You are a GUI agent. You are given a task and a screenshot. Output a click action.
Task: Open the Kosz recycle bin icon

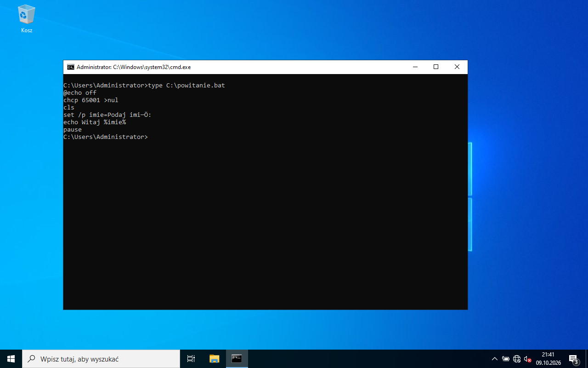tap(27, 19)
